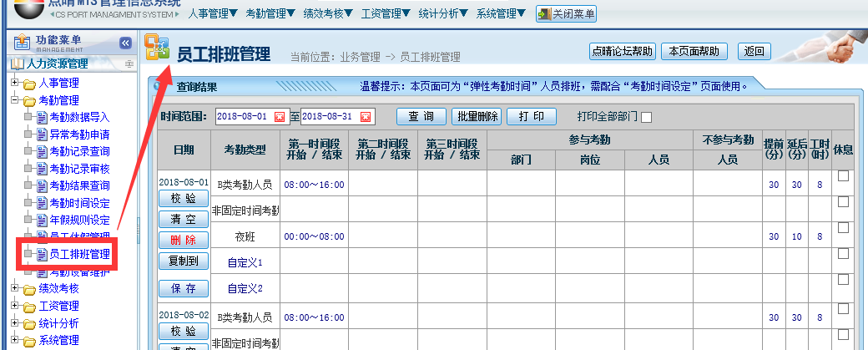868x350 pixels.
Task: Click the 关闭菜单 toolbar icon
Action: tap(544, 14)
